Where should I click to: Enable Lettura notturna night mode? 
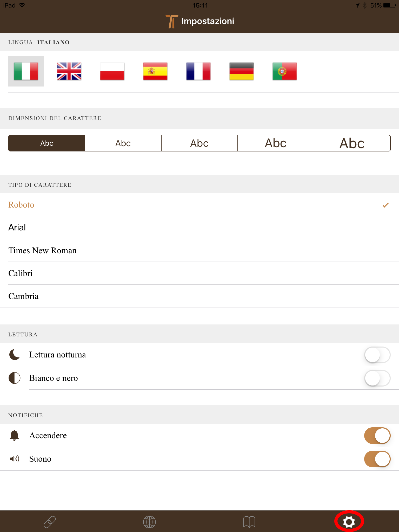click(x=377, y=355)
